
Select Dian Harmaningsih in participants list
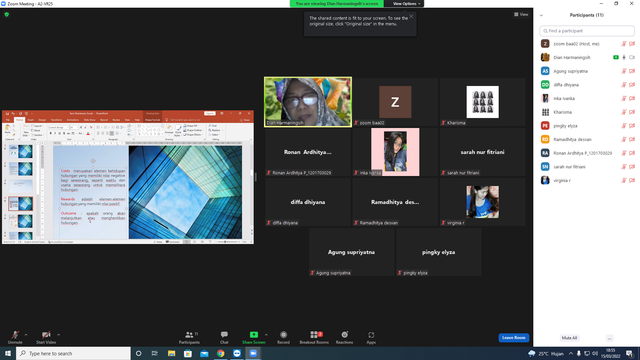tap(587, 58)
